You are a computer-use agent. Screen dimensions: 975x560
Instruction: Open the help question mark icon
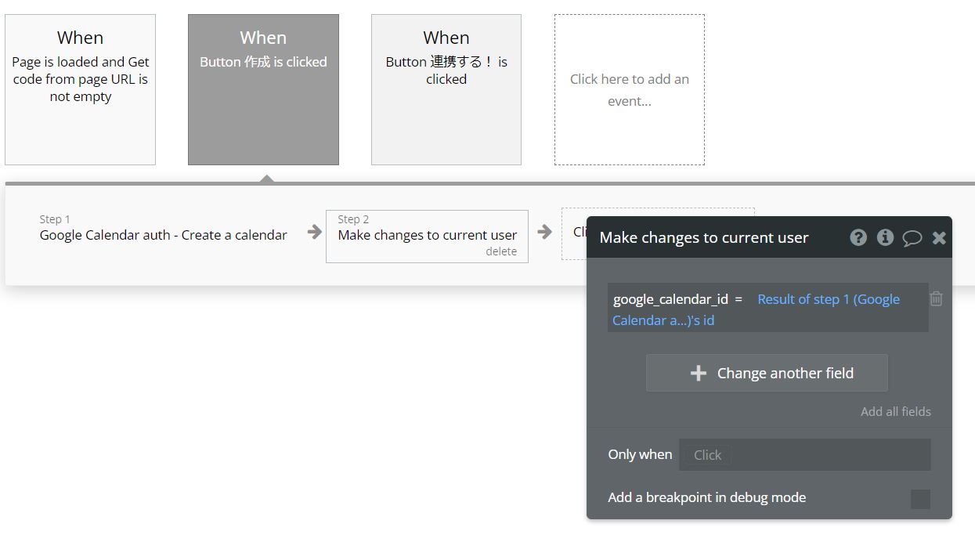point(858,237)
